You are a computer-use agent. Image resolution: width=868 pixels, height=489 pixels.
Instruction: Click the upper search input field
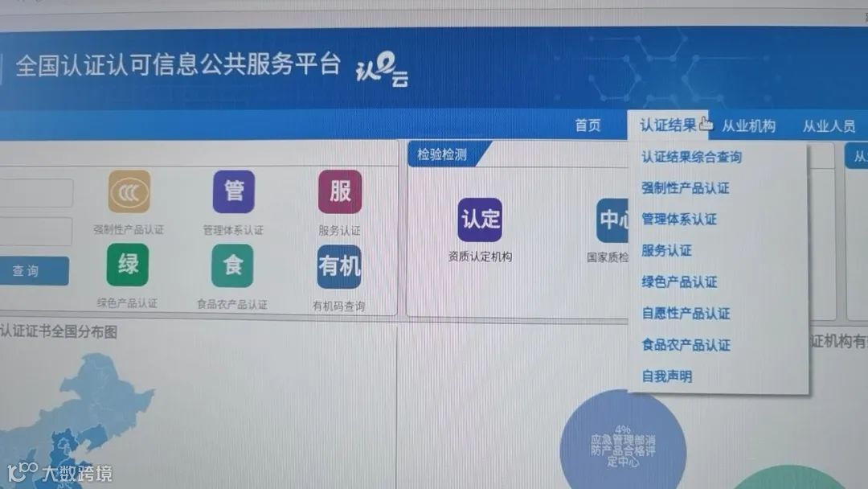[35, 193]
